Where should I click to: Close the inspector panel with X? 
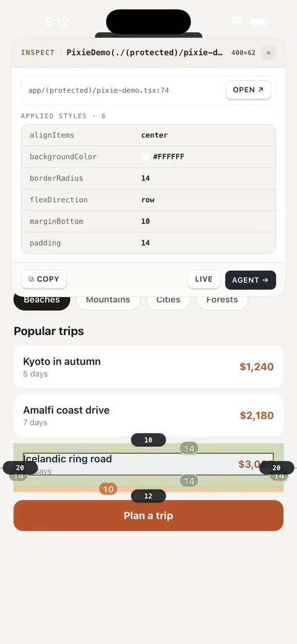[x=268, y=53]
